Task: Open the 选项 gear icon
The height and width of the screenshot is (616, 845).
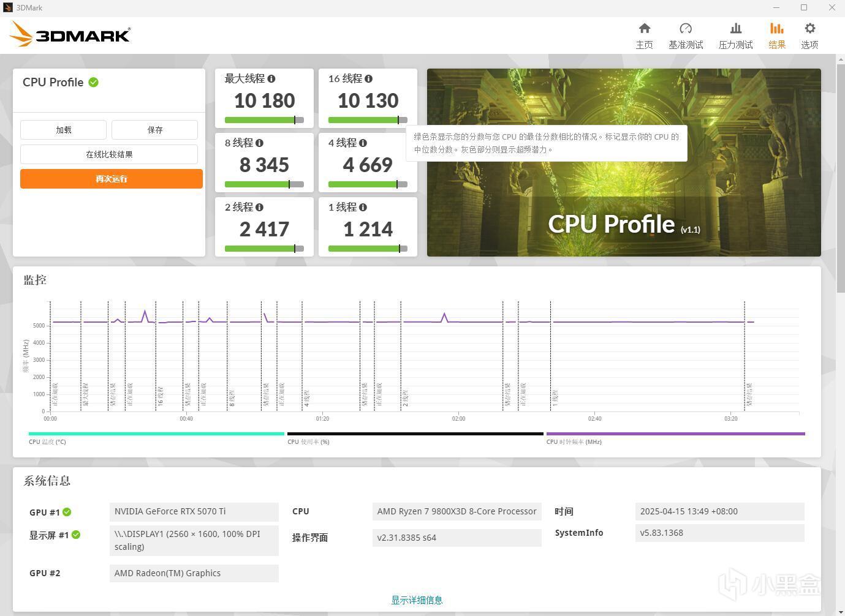Action: pos(809,28)
